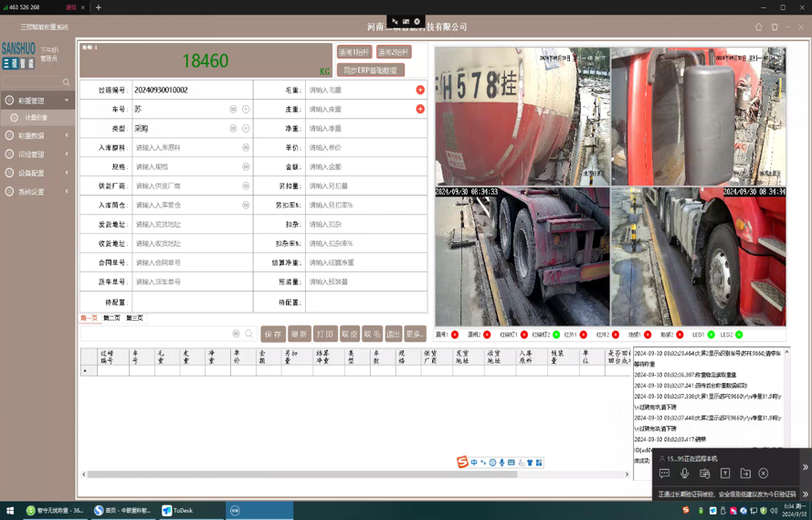The image size is (812, 520).
Task: Clear the 类型 field with its X icon
Action: coord(246,129)
